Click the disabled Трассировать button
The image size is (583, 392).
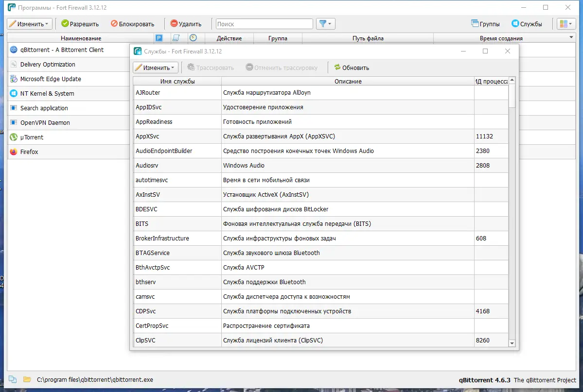click(x=211, y=68)
